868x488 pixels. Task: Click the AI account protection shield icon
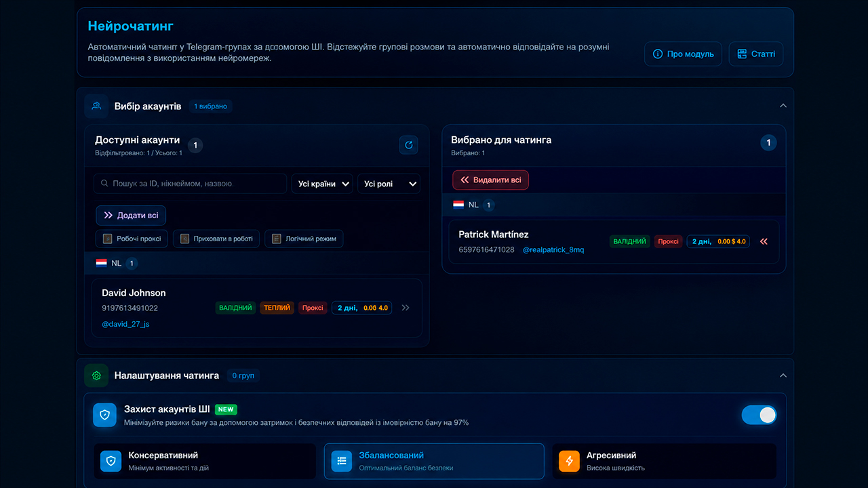104,415
